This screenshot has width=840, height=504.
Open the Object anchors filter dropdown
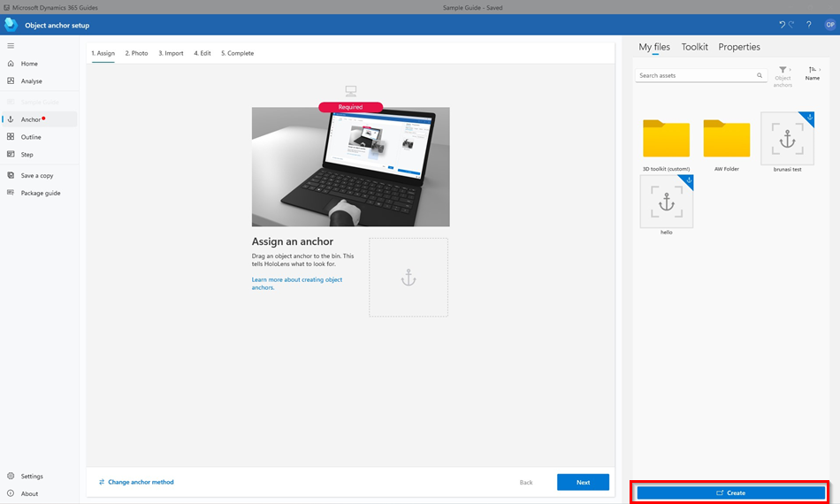coord(783,76)
